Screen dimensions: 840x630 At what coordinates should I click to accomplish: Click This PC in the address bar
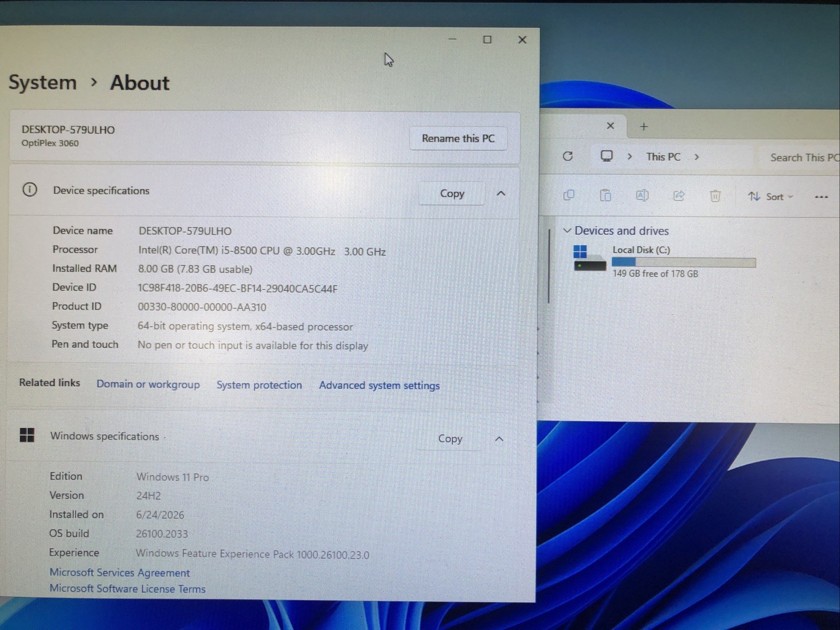[663, 157]
